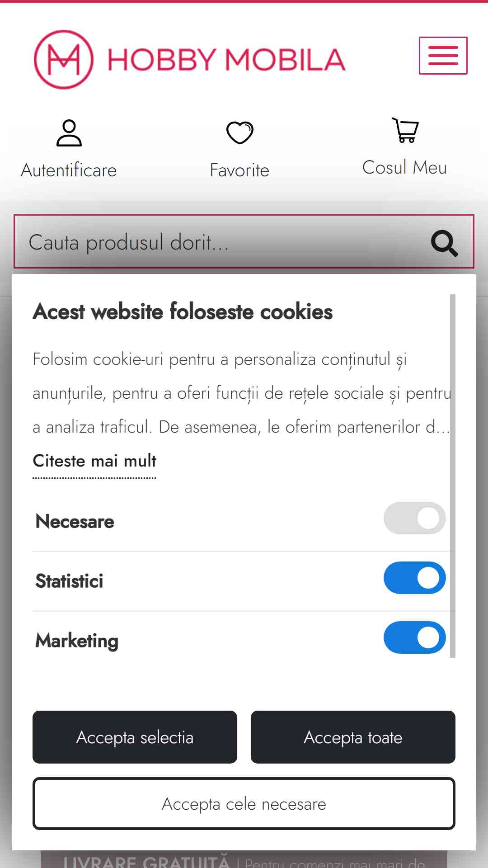Image resolution: width=488 pixels, height=868 pixels.
Task: Expand text with Citeste mai mult
Action: [94, 461]
